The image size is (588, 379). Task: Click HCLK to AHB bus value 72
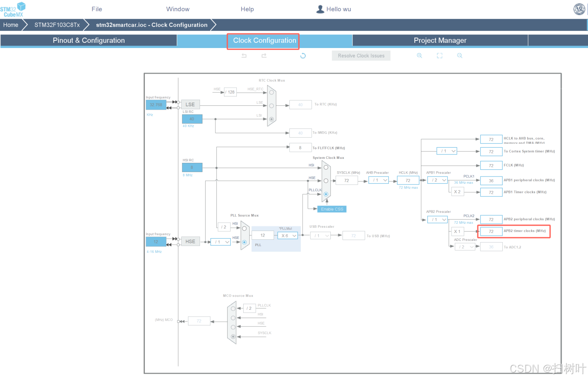click(491, 139)
